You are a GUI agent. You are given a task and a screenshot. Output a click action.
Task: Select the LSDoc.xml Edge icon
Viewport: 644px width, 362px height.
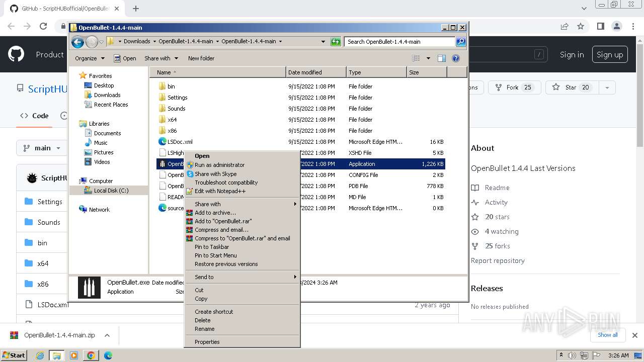pos(162,142)
